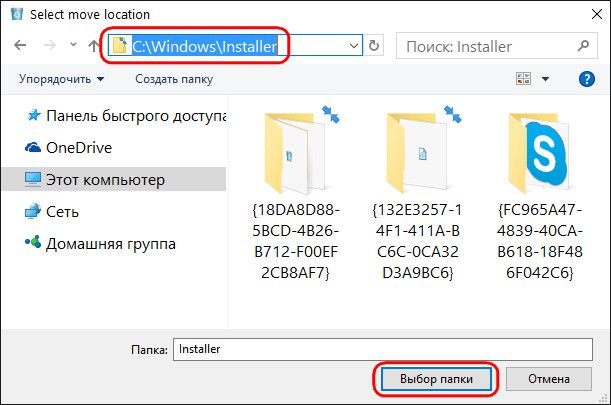
Task: Click the Forward navigation arrow
Action: [49, 46]
